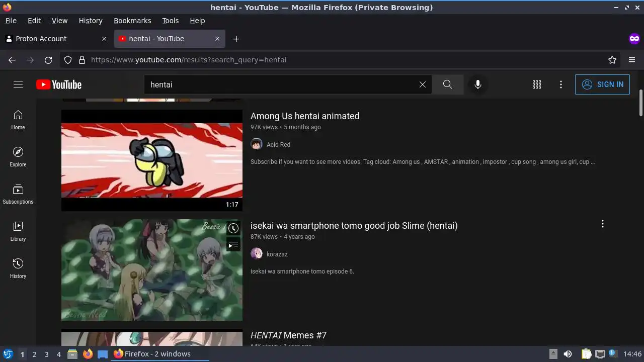Open Subscriptions in the sidebar
Image resolution: width=644 pixels, height=362 pixels.
click(x=18, y=195)
